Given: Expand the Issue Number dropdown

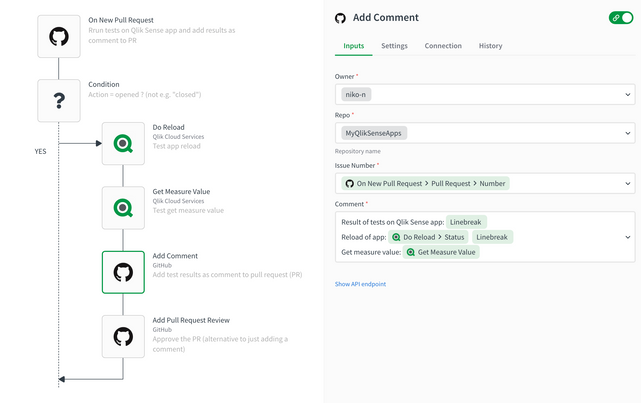Looking at the screenshot, I should tap(627, 184).
